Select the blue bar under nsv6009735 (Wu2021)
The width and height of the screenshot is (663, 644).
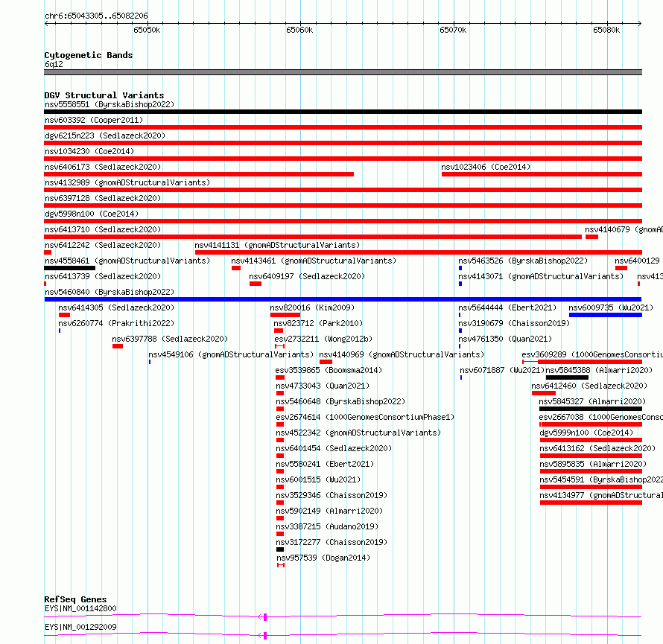click(606, 315)
